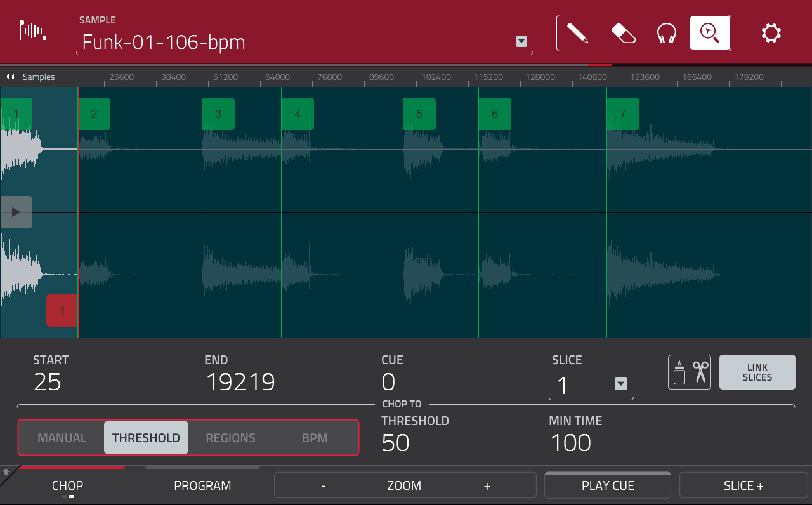Image resolution: width=812 pixels, height=505 pixels.
Task: Select the CHOP tab
Action: [67, 485]
